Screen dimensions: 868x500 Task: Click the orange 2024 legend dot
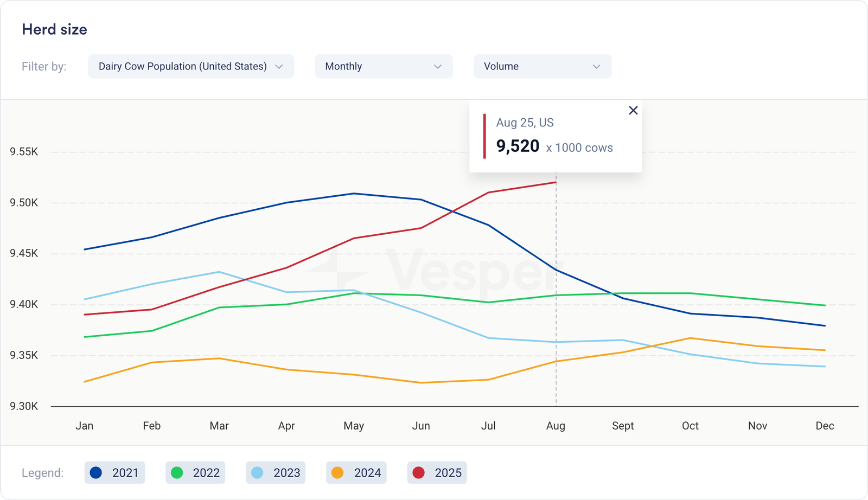tap(337, 473)
